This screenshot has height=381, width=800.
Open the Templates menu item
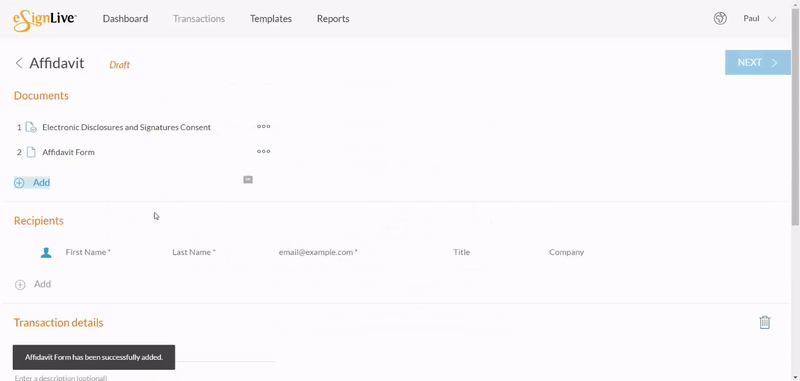click(271, 19)
